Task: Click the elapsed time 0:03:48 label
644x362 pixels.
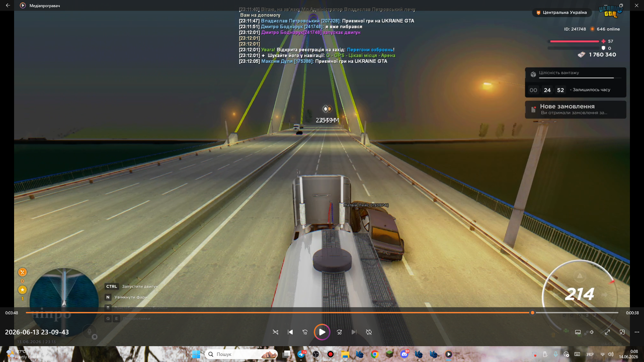Action: click(12, 313)
